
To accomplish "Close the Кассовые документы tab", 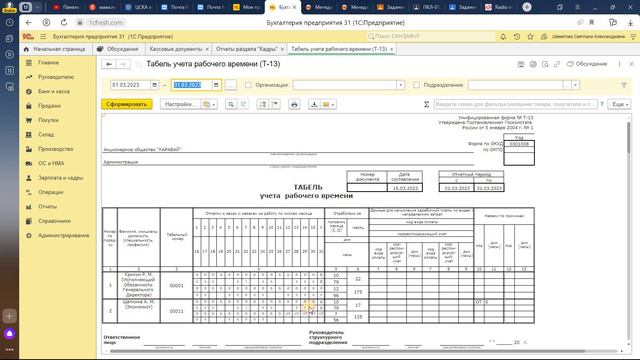I will [x=207, y=49].
